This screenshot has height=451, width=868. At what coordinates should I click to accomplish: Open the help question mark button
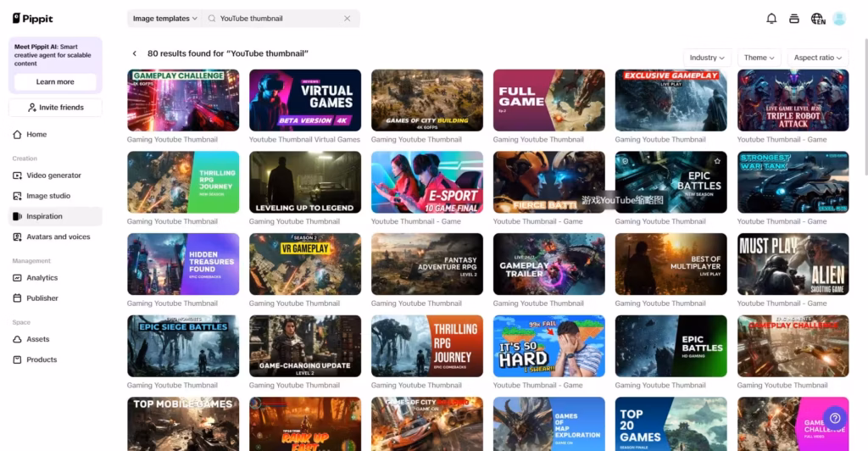point(834,418)
